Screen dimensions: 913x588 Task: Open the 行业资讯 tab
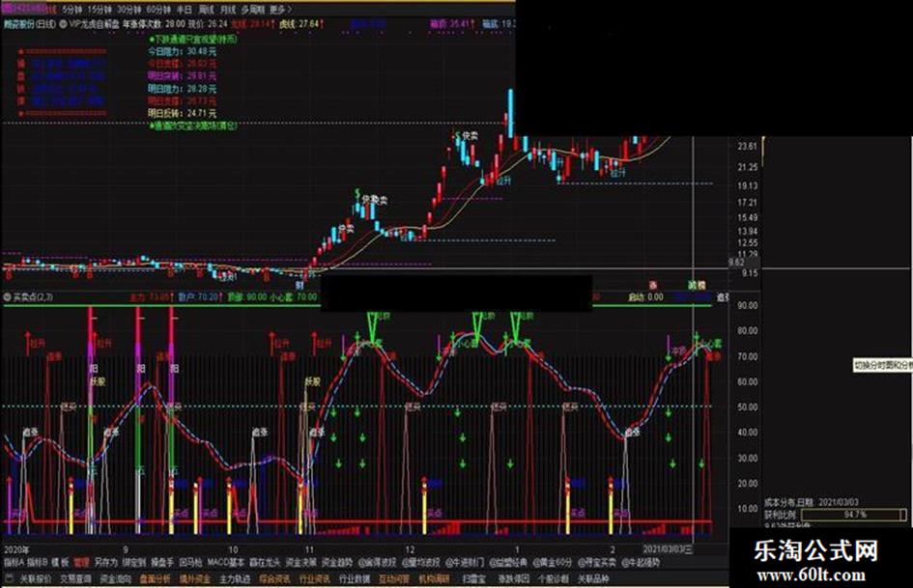(314, 579)
